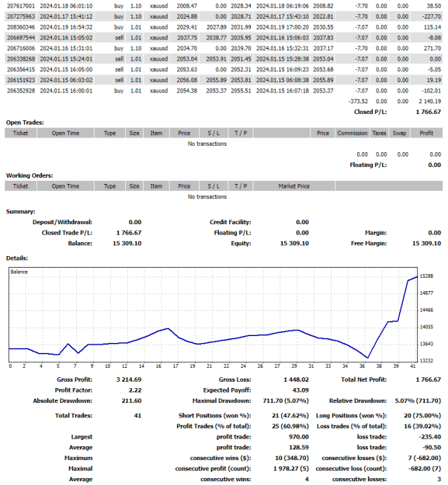
Task: Select the row for ticket 206716006
Action: (224, 48)
